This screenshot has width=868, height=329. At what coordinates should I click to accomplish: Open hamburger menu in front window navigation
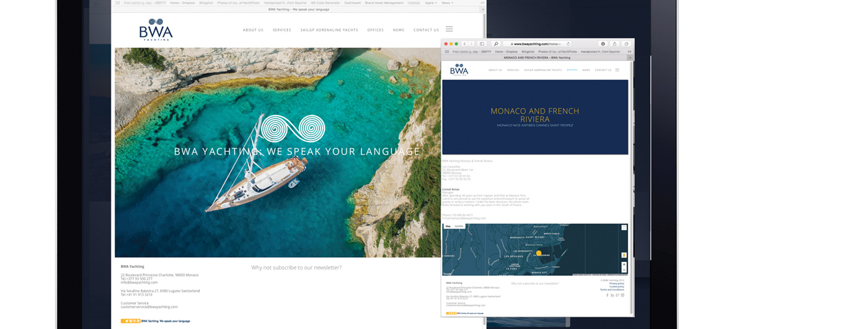coord(617,70)
